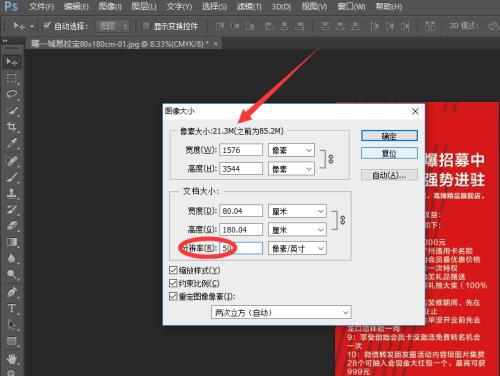Click the 复位 button
This screenshot has height=376, width=500.
[x=389, y=153]
